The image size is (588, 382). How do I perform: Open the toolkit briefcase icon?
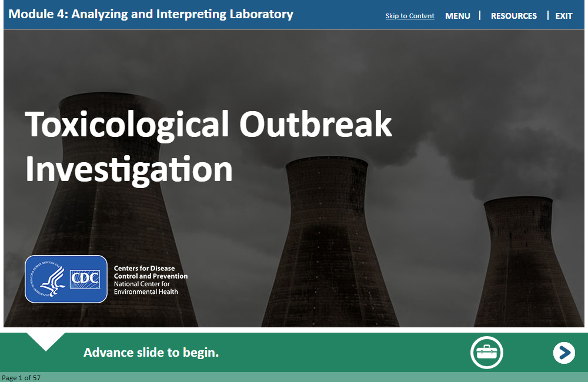[x=487, y=353]
